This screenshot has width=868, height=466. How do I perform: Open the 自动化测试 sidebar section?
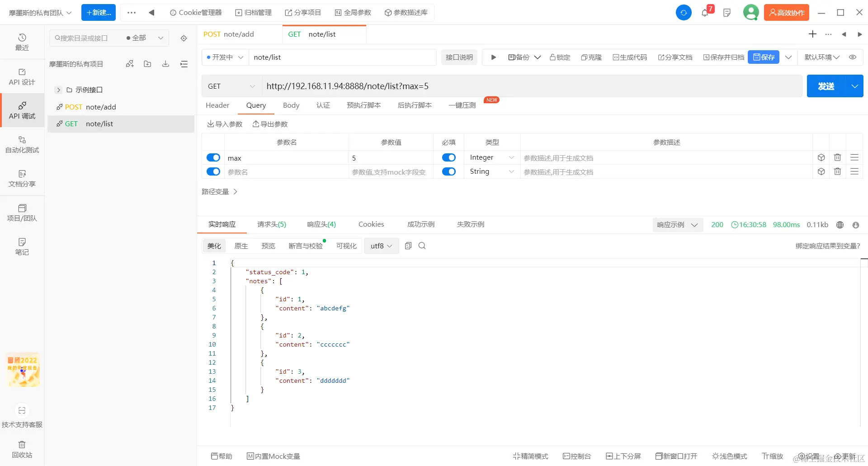tap(22, 145)
